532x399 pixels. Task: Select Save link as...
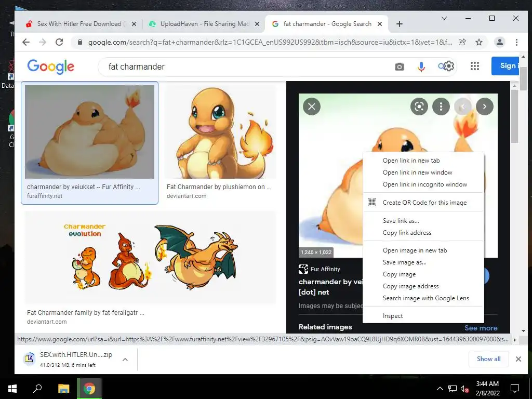point(423,221)
